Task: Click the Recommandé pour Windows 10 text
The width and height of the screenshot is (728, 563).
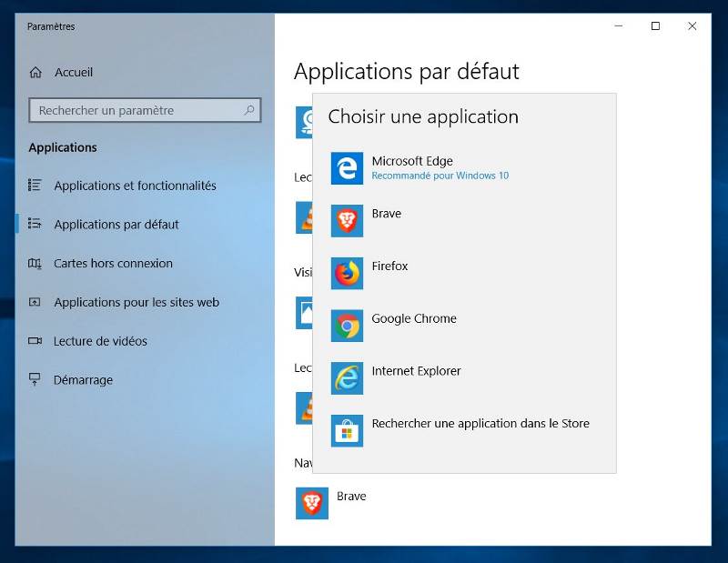Action: (x=440, y=176)
